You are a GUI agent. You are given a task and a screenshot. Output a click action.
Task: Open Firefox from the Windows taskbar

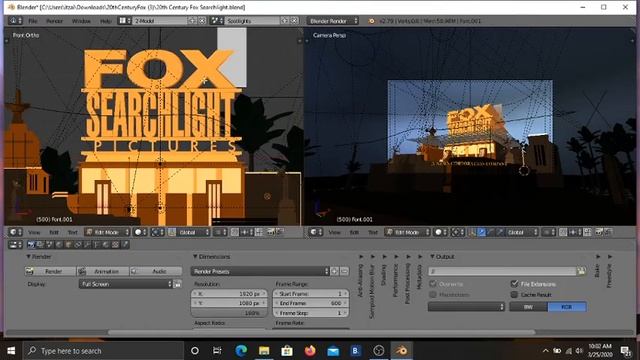click(310, 350)
